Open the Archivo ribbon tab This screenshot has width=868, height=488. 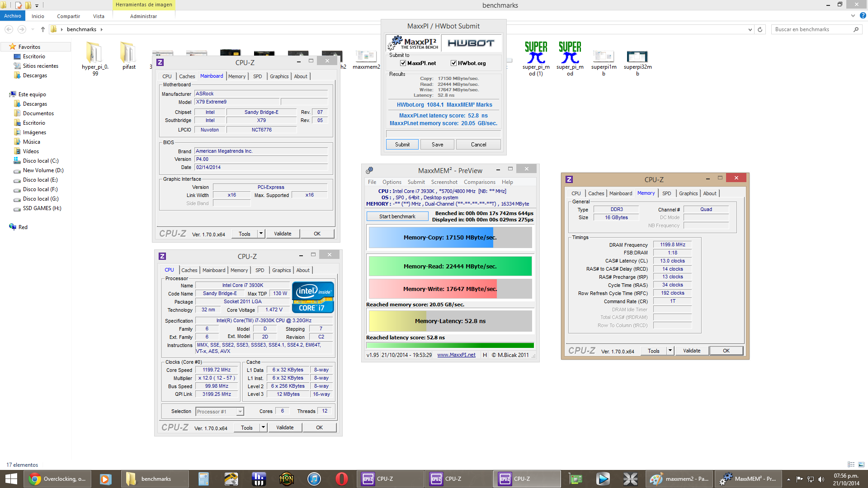[x=13, y=16]
